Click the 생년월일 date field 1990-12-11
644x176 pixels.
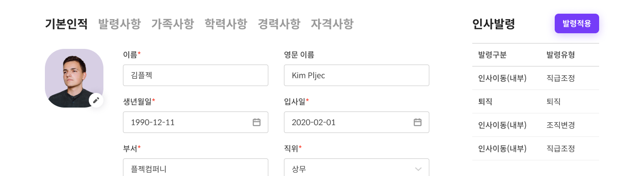click(196, 122)
